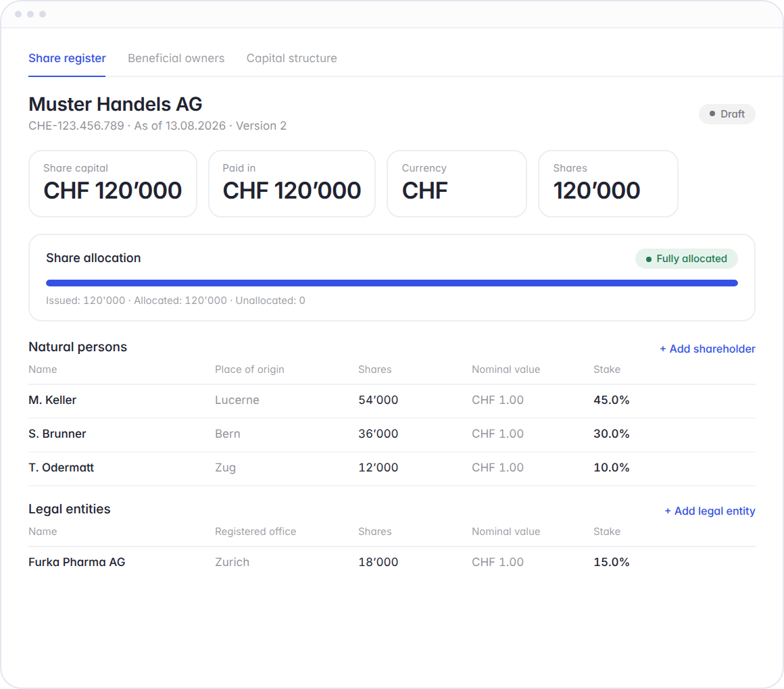Click the Zug place of origin cell

point(226,467)
